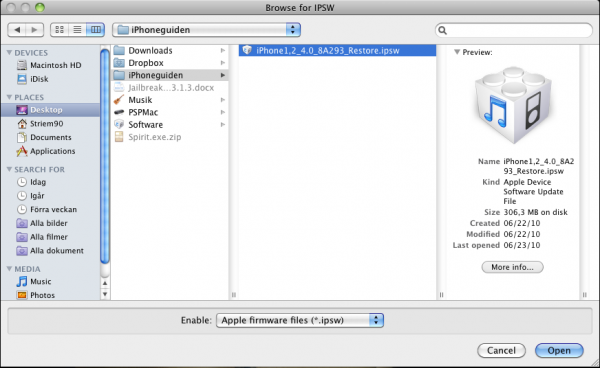Open the Software folder icon
Viewport: 600px width, 368px height.
tap(119, 125)
